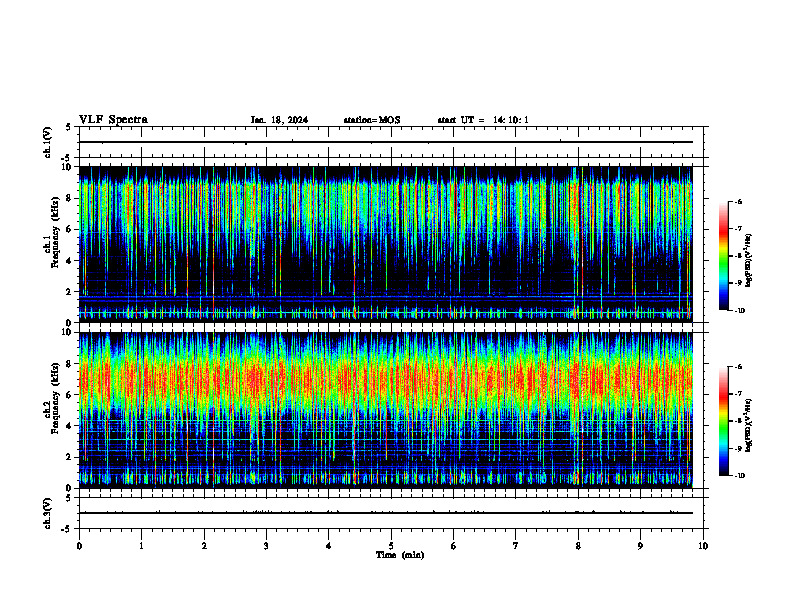Click time axis tick label "5"
Image resolution: width=792 pixels, height=612 pixels.
point(391,546)
